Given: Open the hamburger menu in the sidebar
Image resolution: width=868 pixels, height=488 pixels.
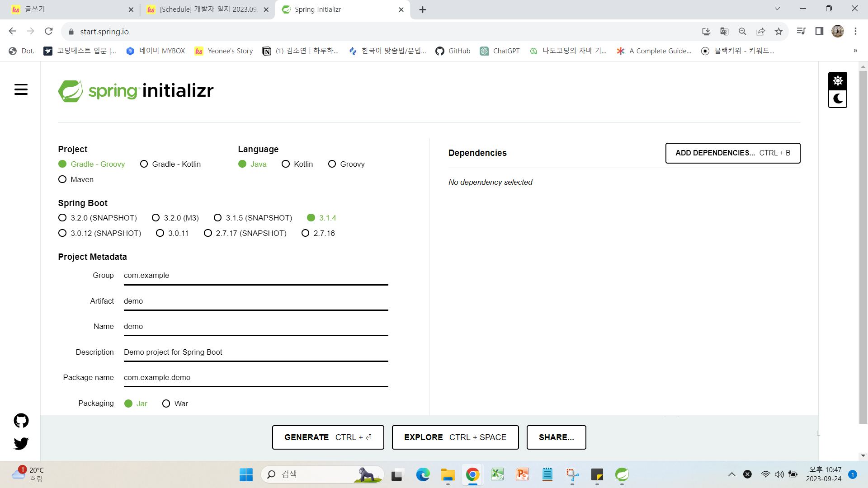Looking at the screenshot, I should 21,89.
